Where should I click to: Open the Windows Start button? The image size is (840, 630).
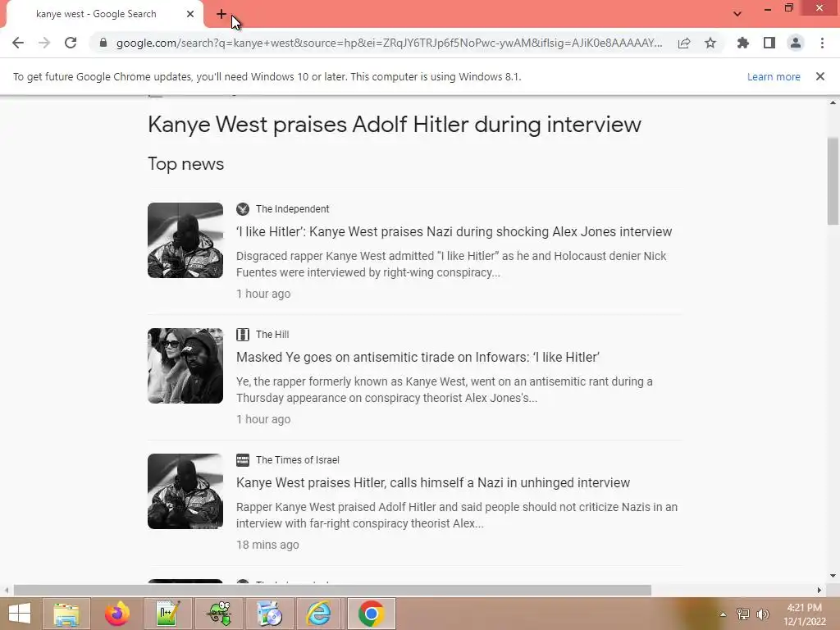[20, 614]
